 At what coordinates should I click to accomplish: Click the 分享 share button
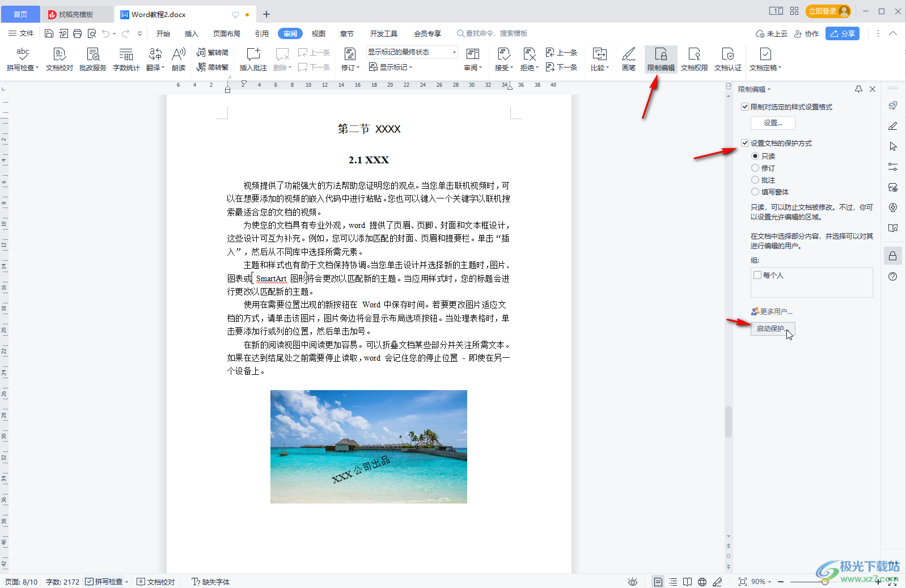coord(843,33)
